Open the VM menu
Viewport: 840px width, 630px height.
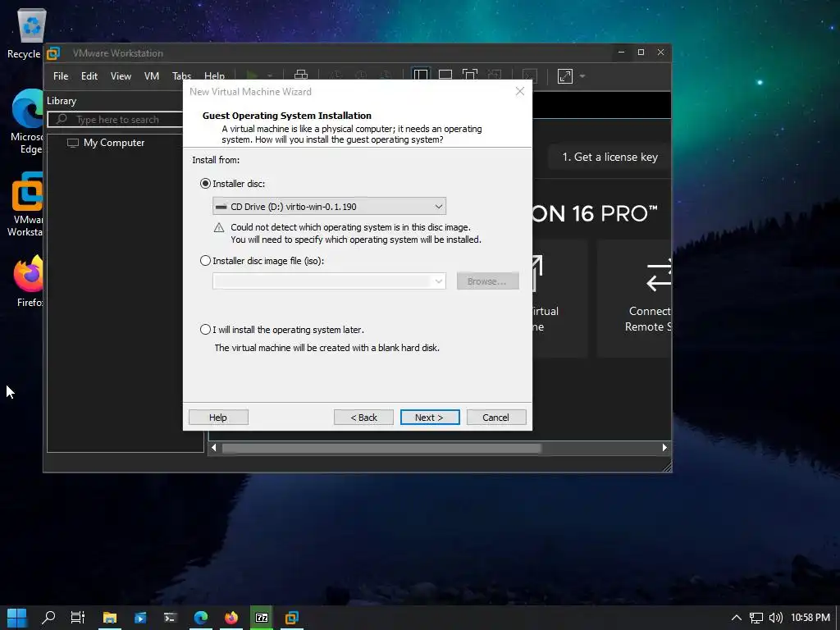(x=152, y=76)
